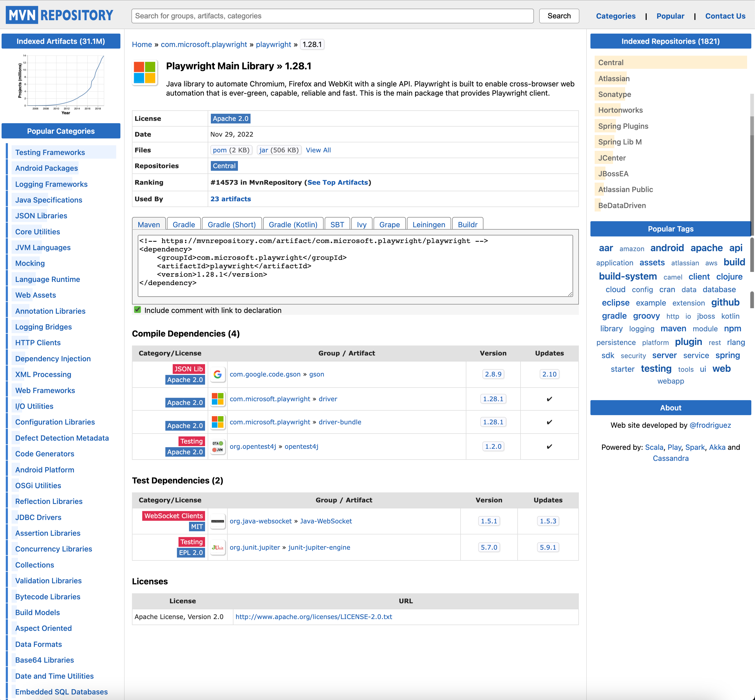Open the @frodriguez developer link
Viewport: 755px width, 700px height.
710,425
